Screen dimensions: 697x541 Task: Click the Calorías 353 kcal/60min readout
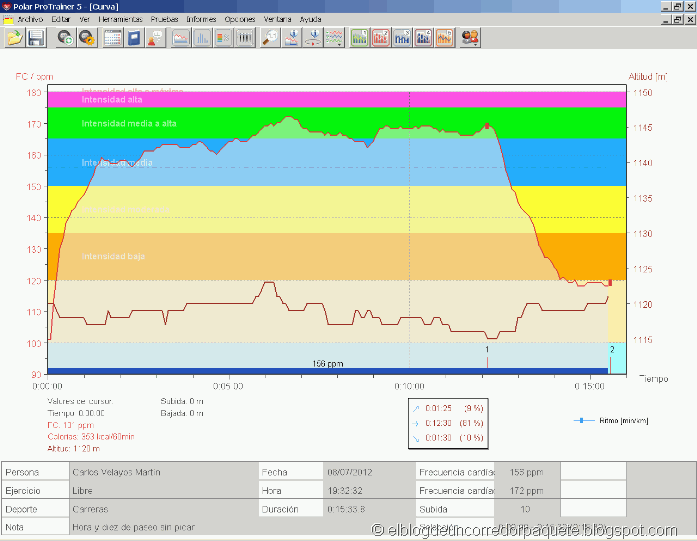91,437
